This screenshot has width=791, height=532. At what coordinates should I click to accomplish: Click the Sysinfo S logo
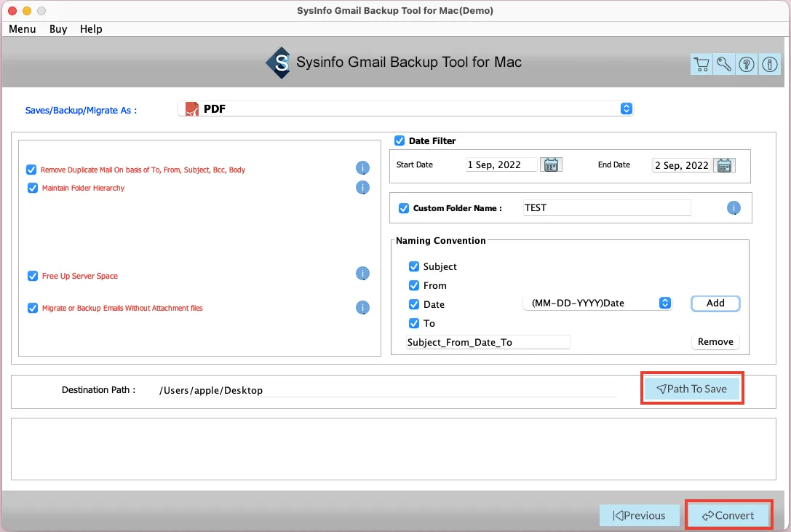(x=279, y=63)
